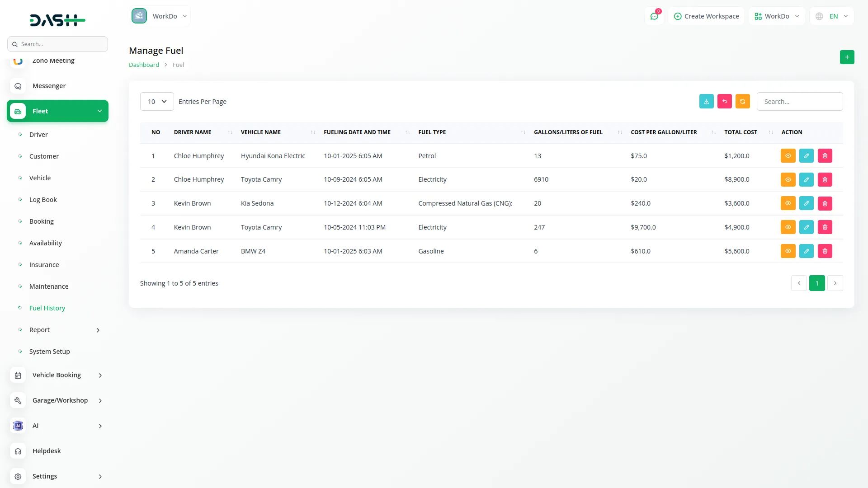Edit the Hyundai Kona Electric fuel record
This screenshot has height=488, width=868.
806,156
